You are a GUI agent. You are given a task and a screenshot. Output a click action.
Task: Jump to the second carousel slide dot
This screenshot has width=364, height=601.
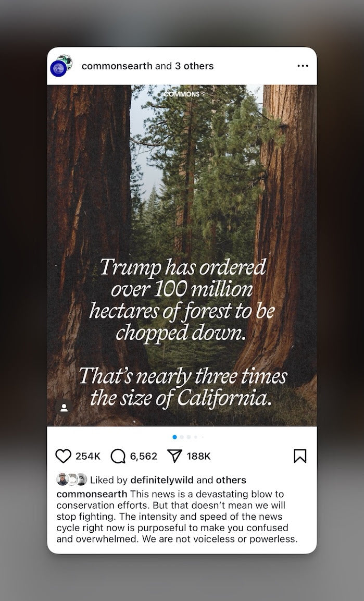(x=182, y=437)
